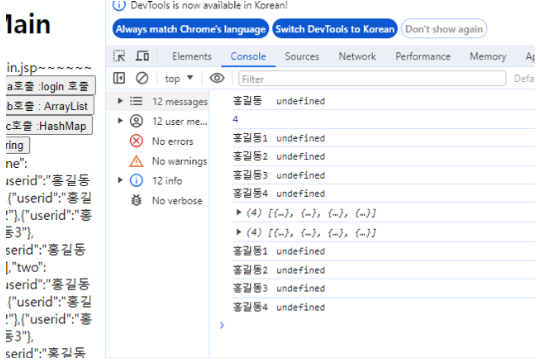Expand the 12 messages group
540x362 pixels.
[120, 101]
